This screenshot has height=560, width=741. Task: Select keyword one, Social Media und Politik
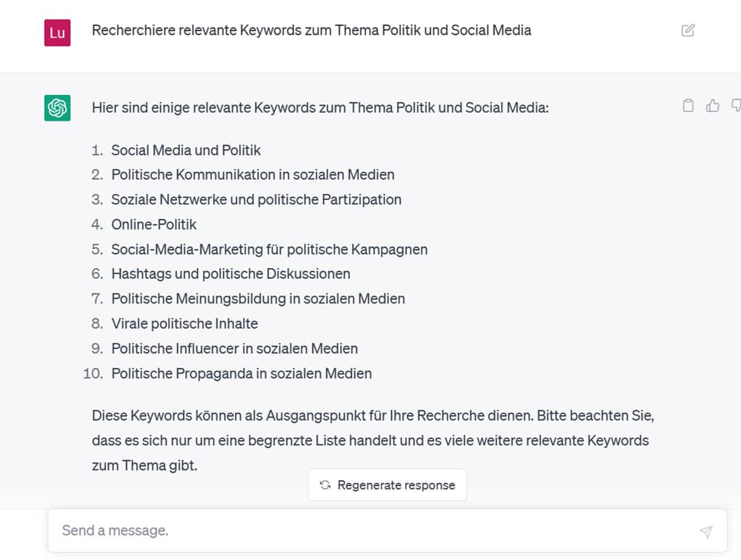point(185,150)
